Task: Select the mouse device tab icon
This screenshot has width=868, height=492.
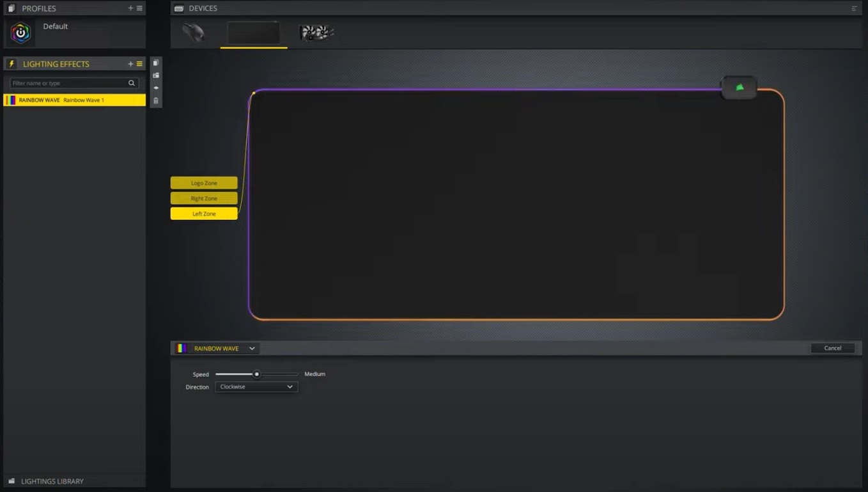Action: 194,32
